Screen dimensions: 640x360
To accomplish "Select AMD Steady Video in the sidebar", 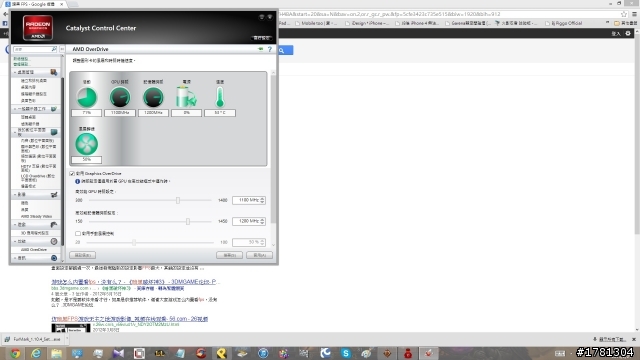I will [x=36, y=216].
